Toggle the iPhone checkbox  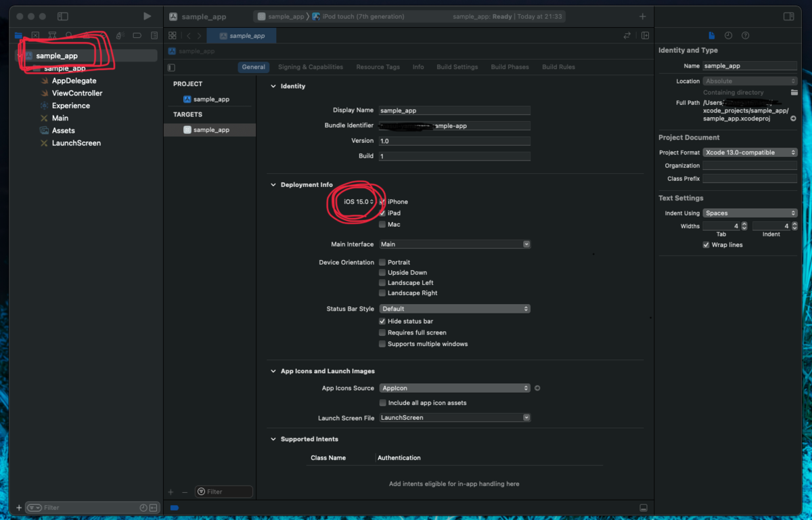click(383, 202)
